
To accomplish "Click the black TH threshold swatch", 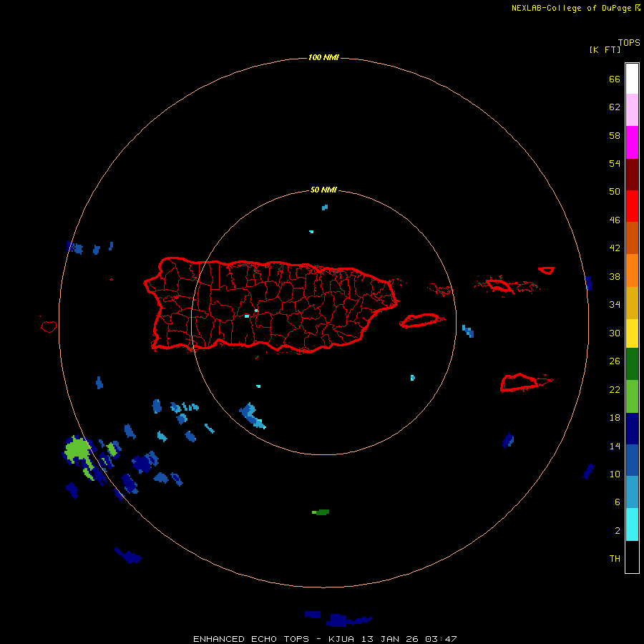I will coord(632,557).
